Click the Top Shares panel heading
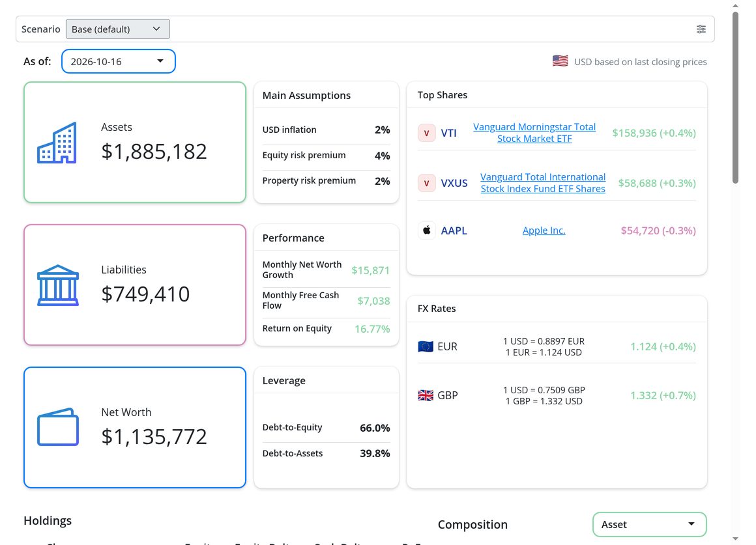The height and width of the screenshot is (545, 756). click(442, 95)
